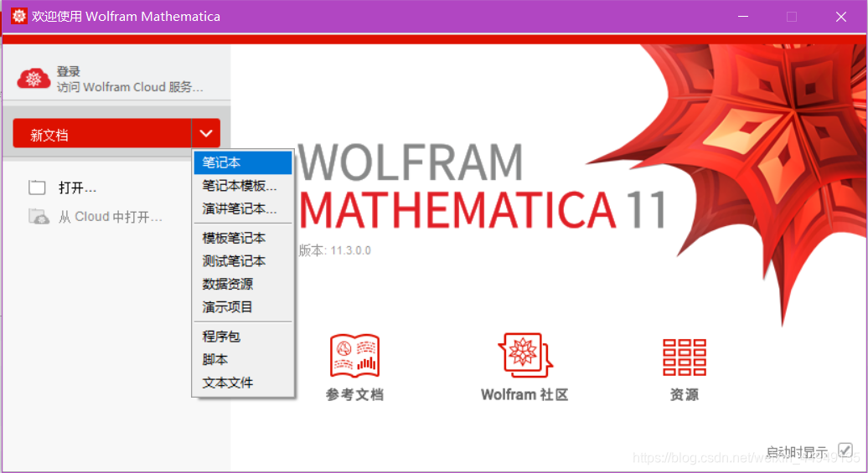Choose 笔记本模板... menu entry
This screenshot has height=473, width=868.
[x=242, y=186]
